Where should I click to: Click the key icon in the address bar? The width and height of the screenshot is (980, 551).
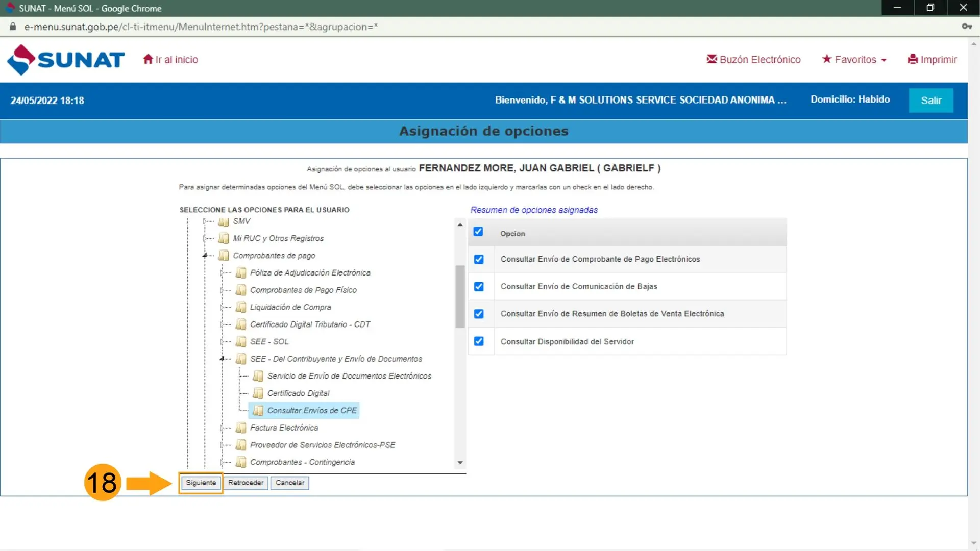[967, 27]
